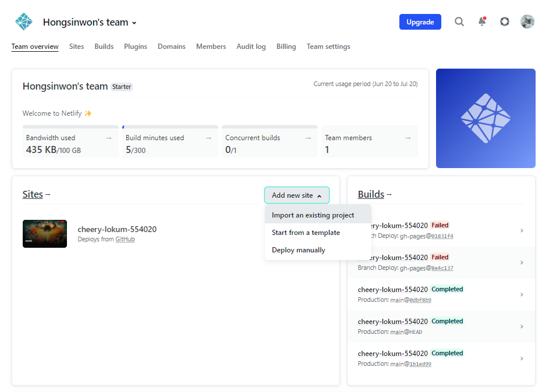The width and height of the screenshot is (542, 392).
Task: Follow the GitHub deploy source link
Action: (125, 239)
